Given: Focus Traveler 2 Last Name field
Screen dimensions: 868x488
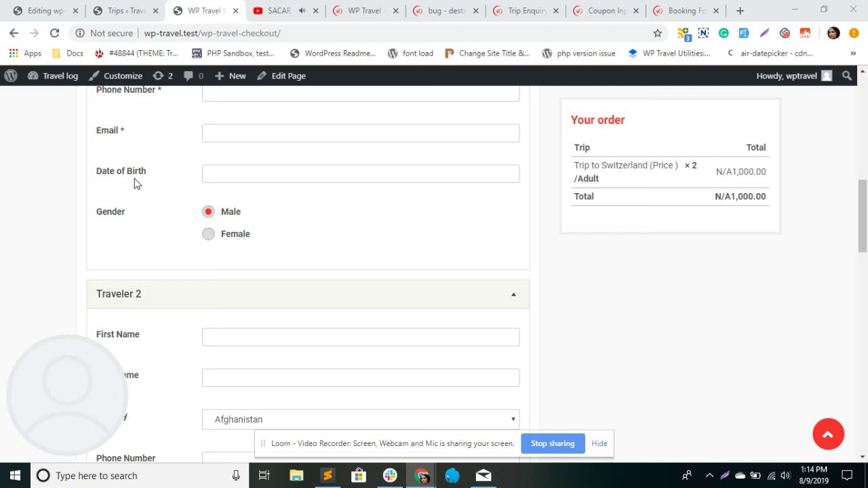Looking at the screenshot, I should [x=361, y=378].
